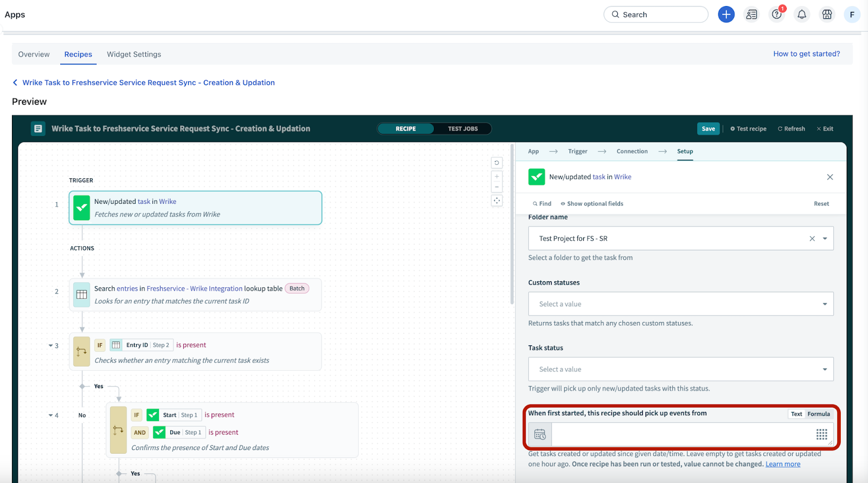The image size is (868, 483).
Task: Open the Custom statuses dropdown
Action: [x=681, y=304]
